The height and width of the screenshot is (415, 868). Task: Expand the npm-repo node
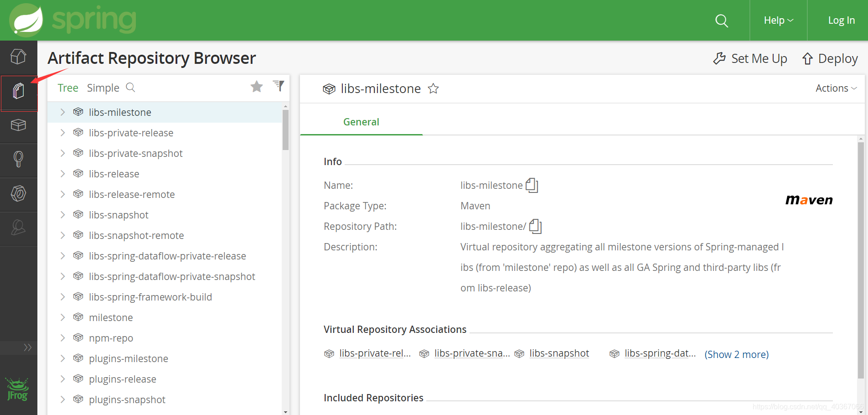62,338
